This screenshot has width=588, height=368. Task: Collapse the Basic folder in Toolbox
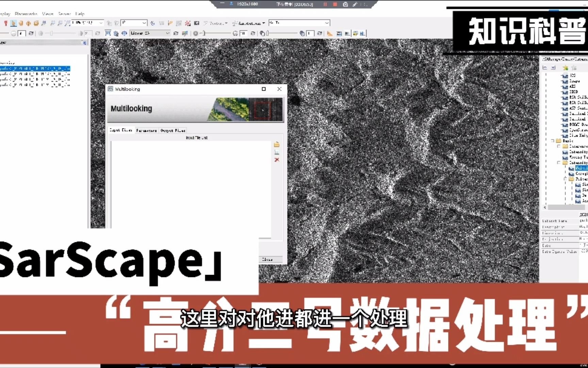pyautogui.click(x=553, y=141)
